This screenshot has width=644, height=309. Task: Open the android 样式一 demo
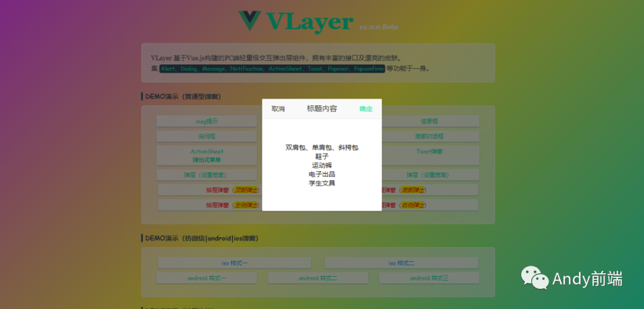click(206, 278)
